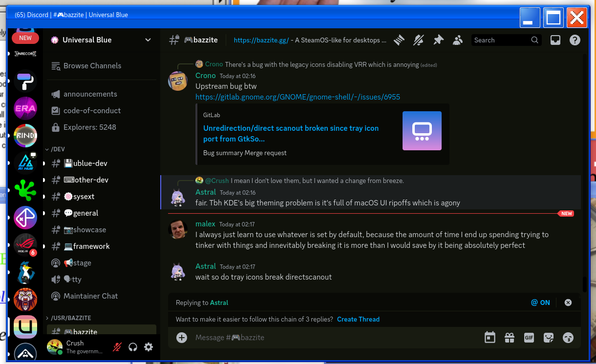Show pinned messages pin icon
Screen dimensions: 596x364
438,40
